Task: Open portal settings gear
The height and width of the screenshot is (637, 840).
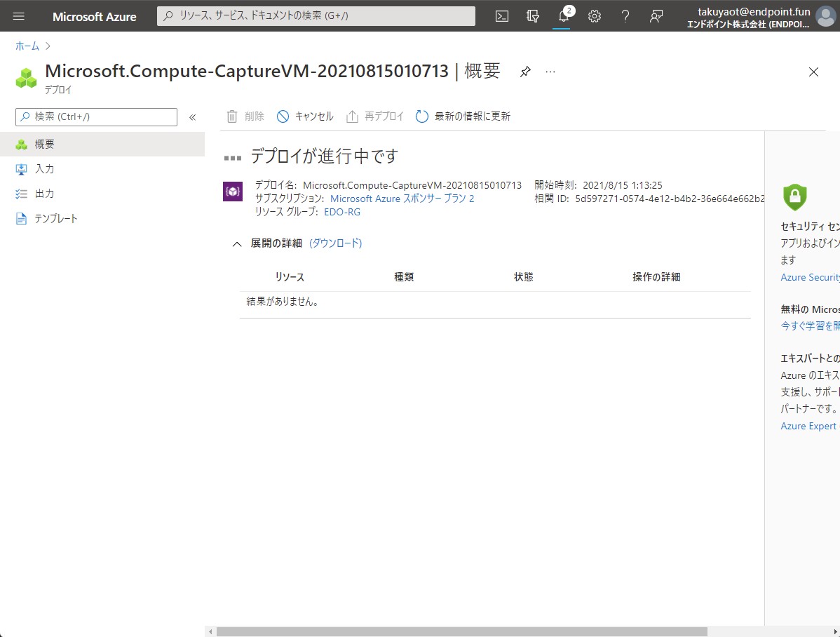Action: pos(594,16)
